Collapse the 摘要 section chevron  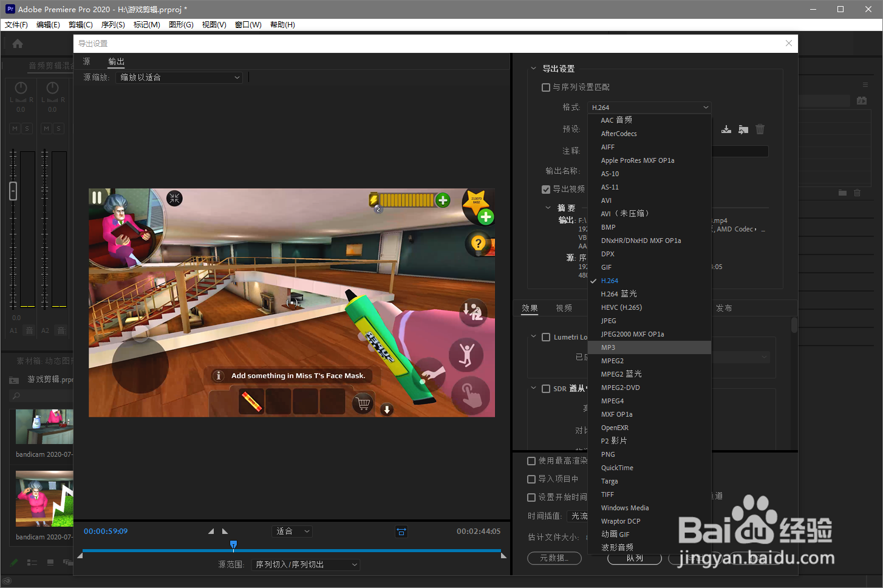tap(548, 208)
